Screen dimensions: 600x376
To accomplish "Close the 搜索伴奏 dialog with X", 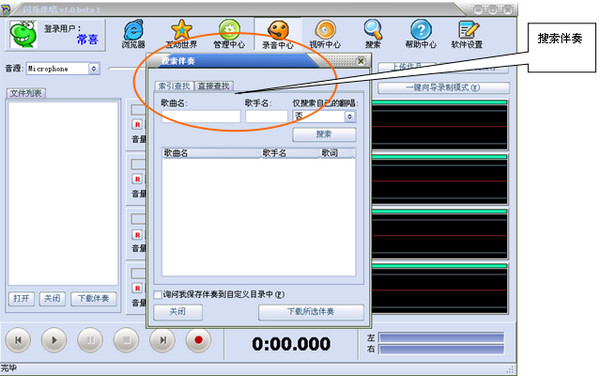I will [360, 61].
